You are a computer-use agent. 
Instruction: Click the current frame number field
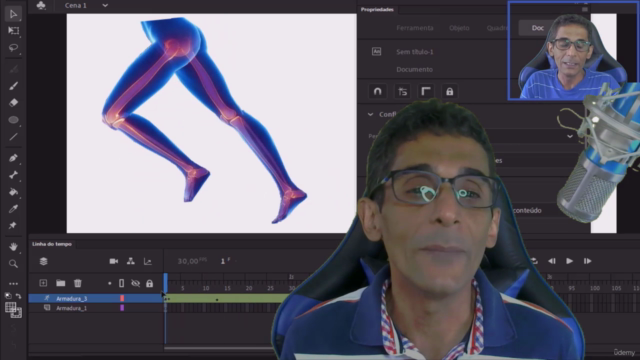(224, 261)
